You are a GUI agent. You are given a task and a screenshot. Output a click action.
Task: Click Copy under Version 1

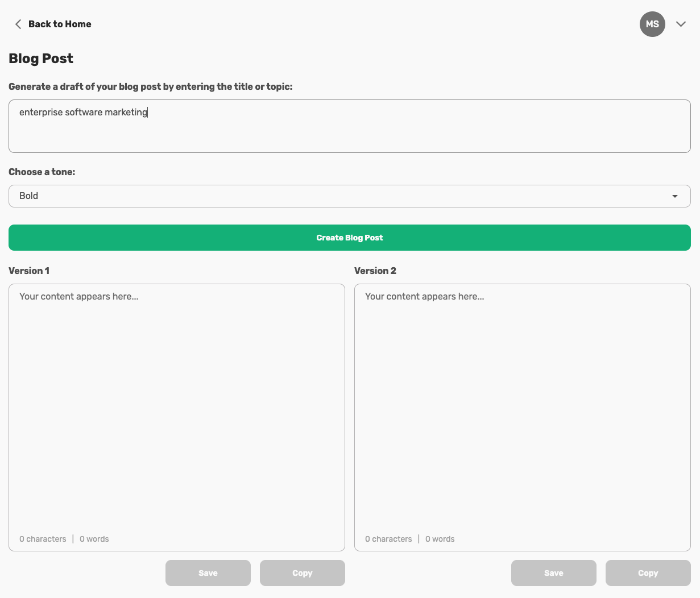pos(303,573)
